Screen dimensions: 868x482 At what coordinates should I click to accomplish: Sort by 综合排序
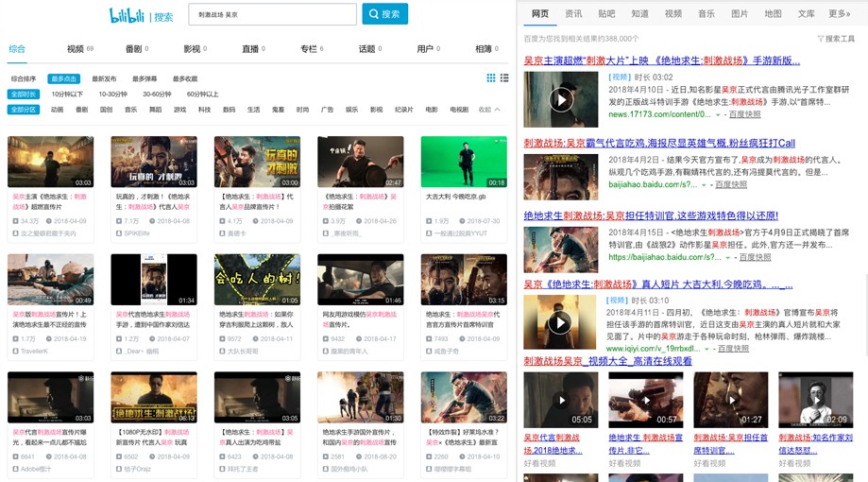pyautogui.click(x=24, y=78)
